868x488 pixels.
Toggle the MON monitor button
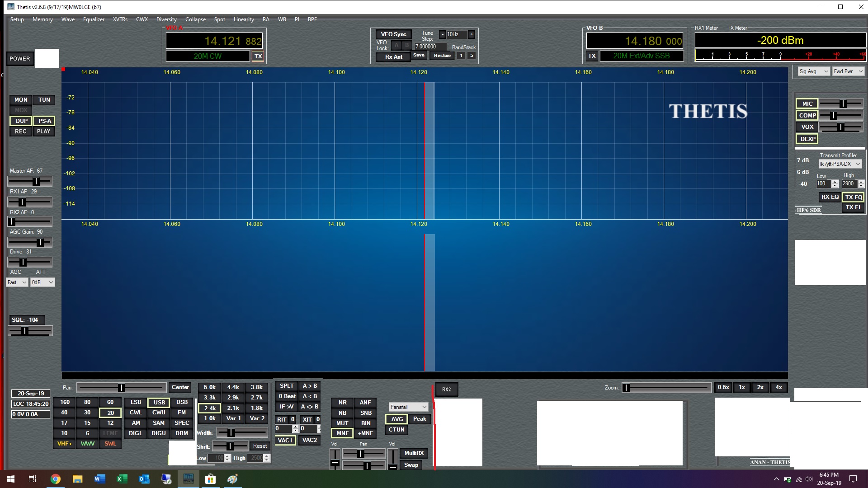(x=21, y=100)
